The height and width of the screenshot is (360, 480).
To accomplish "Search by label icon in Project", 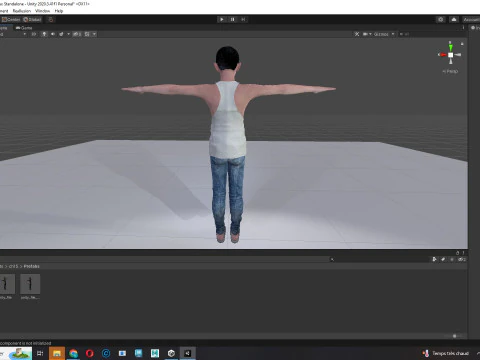I will point(443,259).
